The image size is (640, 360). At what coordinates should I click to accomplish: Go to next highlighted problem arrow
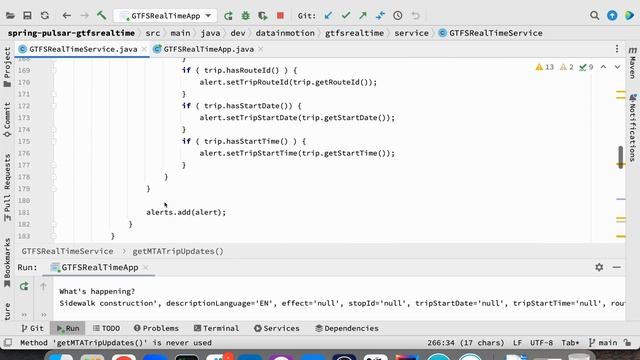pyautogui.click(x=617, y=67)
